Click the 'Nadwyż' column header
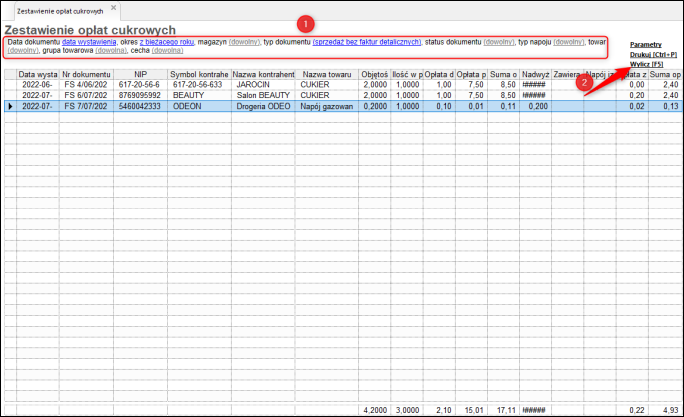This screenshot has height=417, width=684. [x=535, y=74]
